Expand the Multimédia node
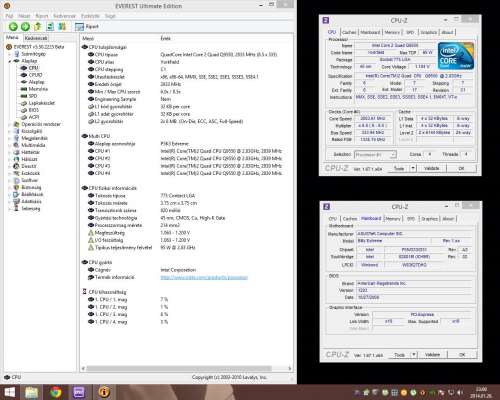Screen dimensions: 500x400 (x=10, y=145)
